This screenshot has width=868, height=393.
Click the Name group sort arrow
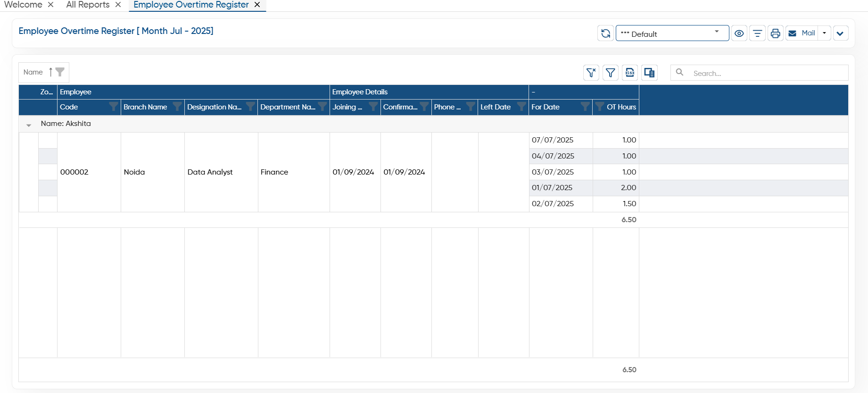(x=50, y=72)
